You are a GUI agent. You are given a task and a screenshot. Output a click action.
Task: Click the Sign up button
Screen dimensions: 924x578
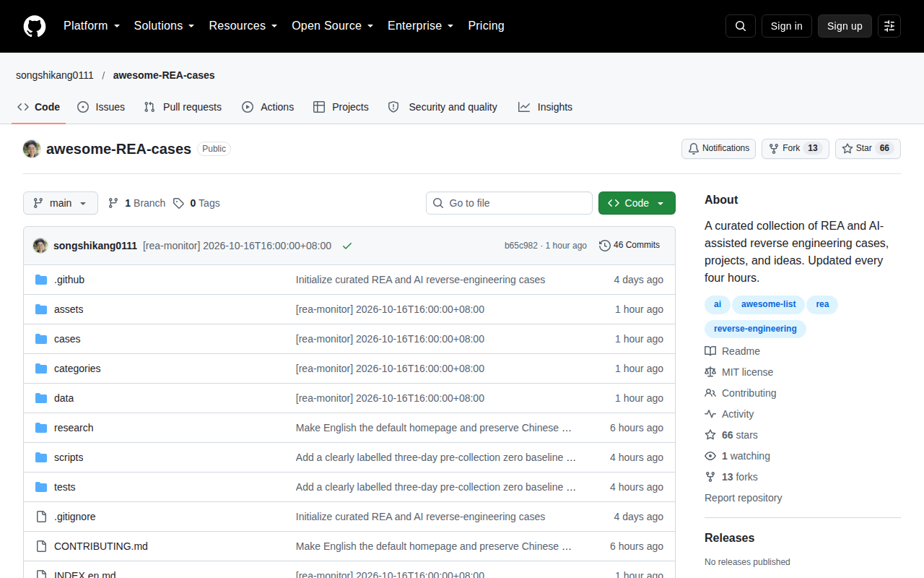845,26
